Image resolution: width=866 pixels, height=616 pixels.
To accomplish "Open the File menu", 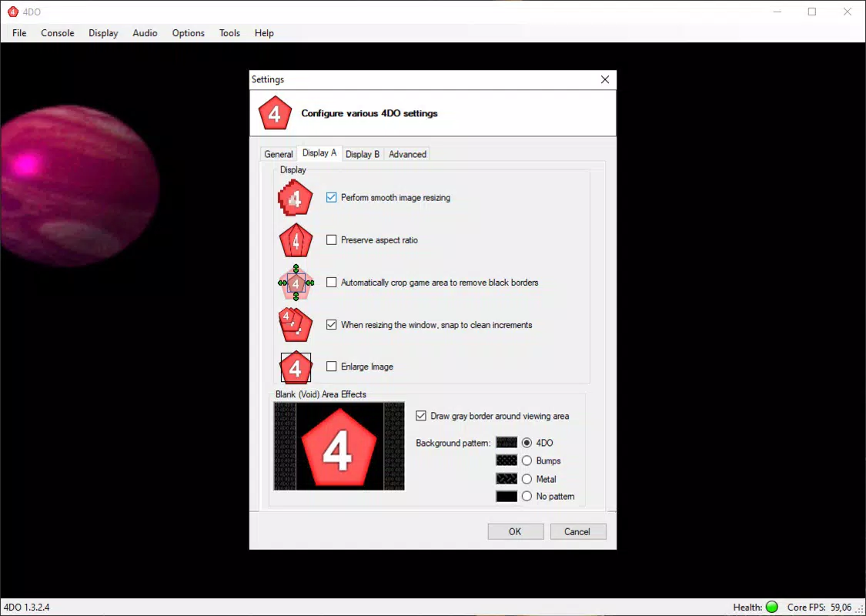I will tap(19, 33).
